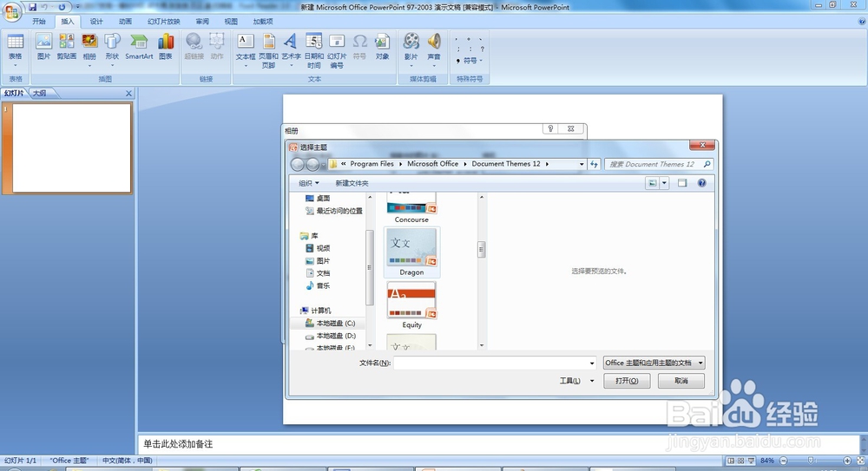Open 视图 ribbon tab
This screenshot has height=471, width=868.
(231, 22)
